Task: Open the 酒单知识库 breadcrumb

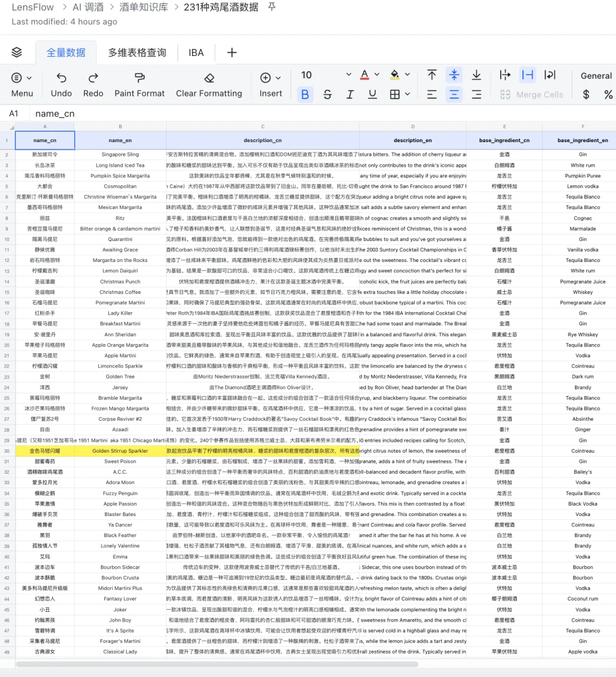Action: [144, 7]
